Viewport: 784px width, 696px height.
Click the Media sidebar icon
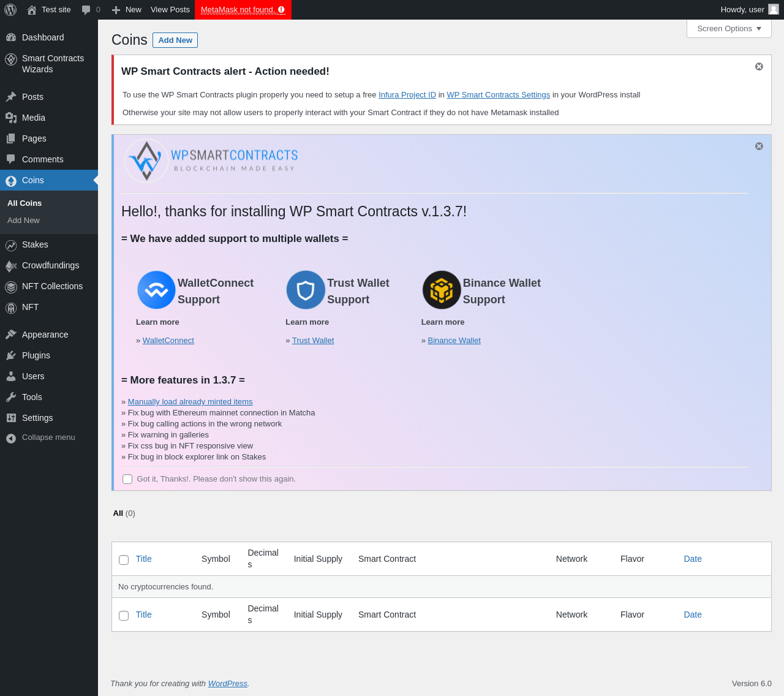pos(11,118)
